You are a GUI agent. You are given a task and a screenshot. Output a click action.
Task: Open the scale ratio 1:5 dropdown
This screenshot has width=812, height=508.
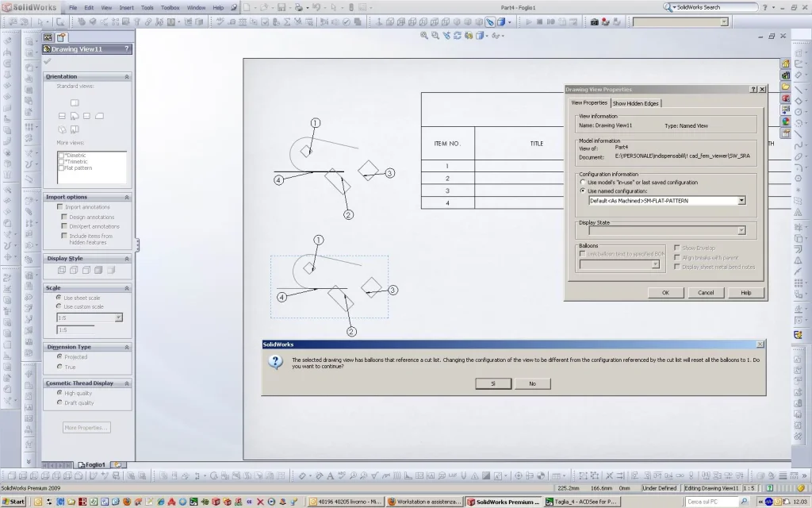pos(118,317)
